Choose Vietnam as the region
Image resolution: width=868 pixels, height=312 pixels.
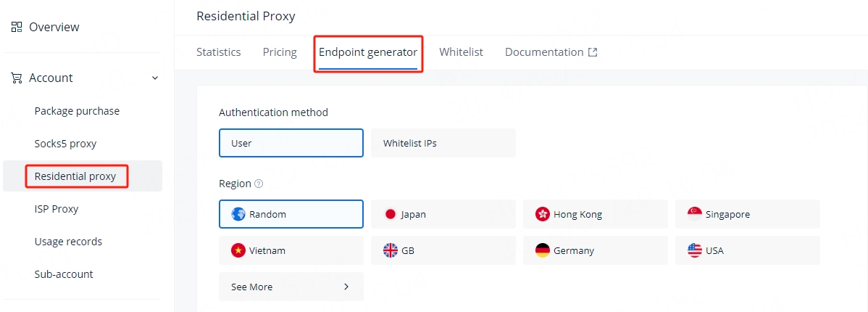coord(291,250)
